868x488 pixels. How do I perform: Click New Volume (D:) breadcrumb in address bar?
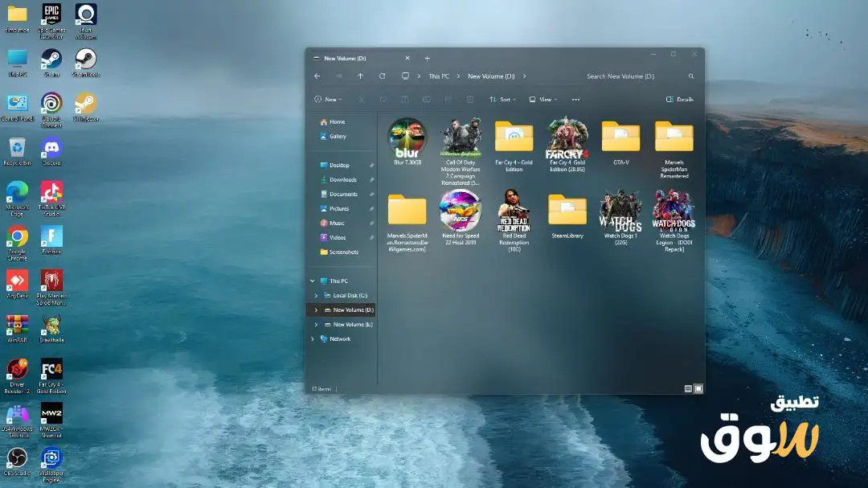(x=491, y=76)
